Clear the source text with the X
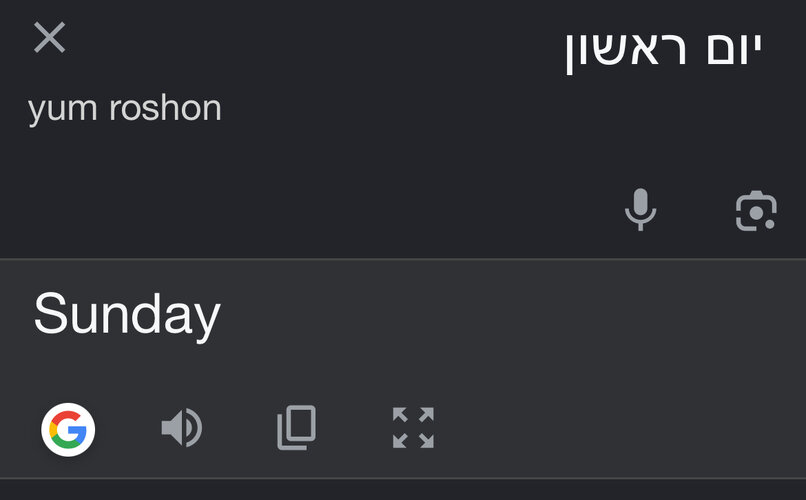This screenshot has width=806, height=500. tap(49, 37)
